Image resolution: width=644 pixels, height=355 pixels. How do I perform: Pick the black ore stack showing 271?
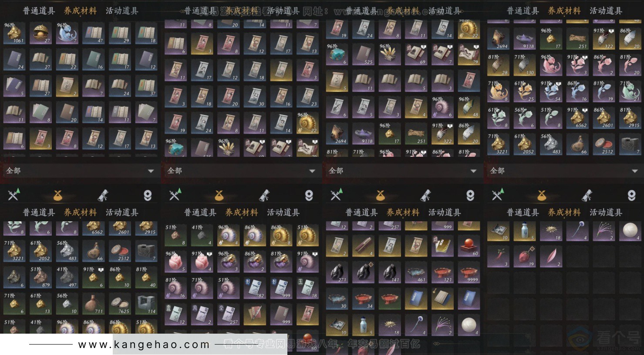click(x=337, y=272)
